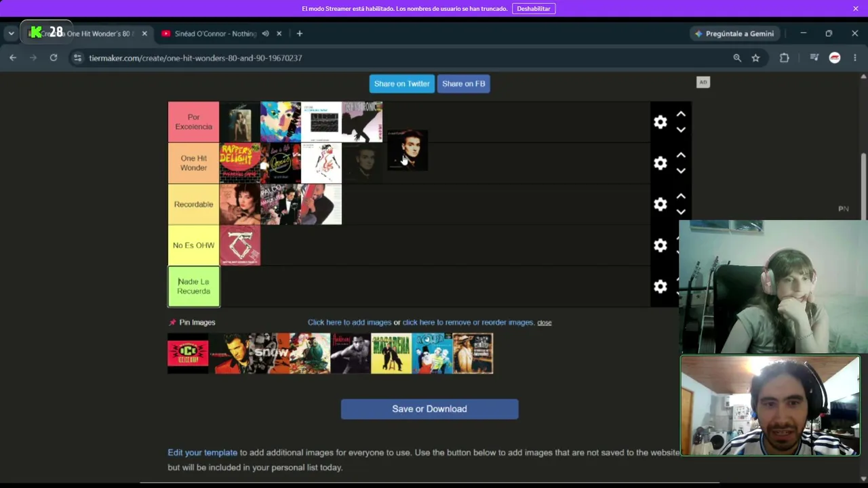Select the Snow album cover in image pool
This screenshot has width=868, height=488.
(x=269, y=353)
